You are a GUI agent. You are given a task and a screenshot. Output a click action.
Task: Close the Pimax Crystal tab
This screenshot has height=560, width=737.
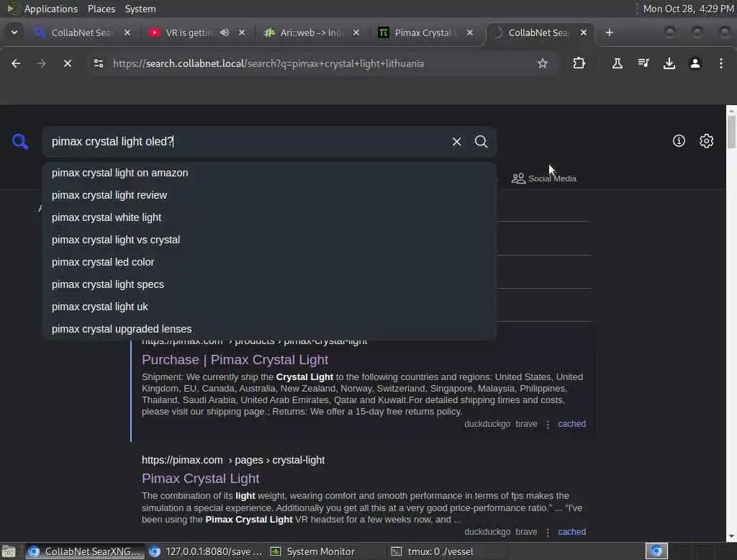pyautogui.click(x=469, y=32)
